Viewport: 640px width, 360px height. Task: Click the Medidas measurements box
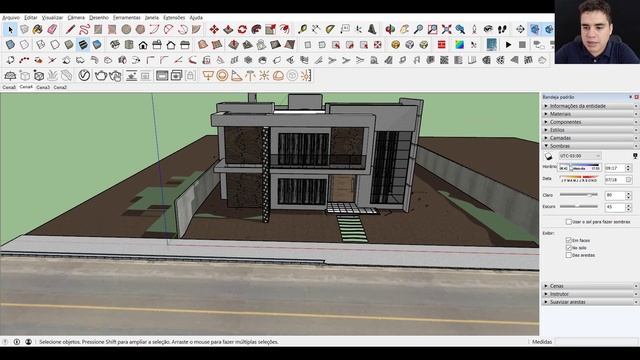coord(596,342)
